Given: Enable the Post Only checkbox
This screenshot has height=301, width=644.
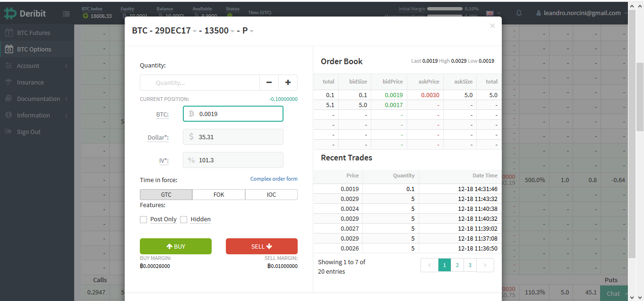Looking at the screenshot, I should (x=144, y=219).
